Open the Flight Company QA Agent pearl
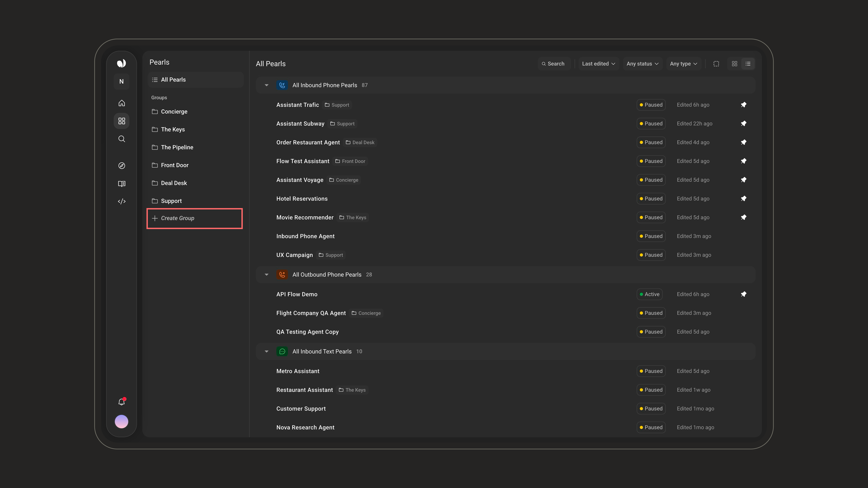Screen dimensions: 868x488 click(x=311, y=313)
